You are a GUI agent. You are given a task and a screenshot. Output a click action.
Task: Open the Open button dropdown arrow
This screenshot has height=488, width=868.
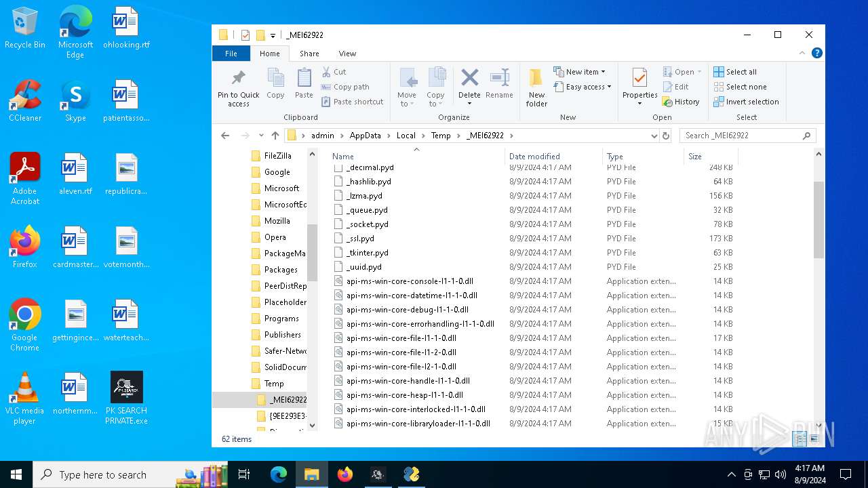(699, 72)
